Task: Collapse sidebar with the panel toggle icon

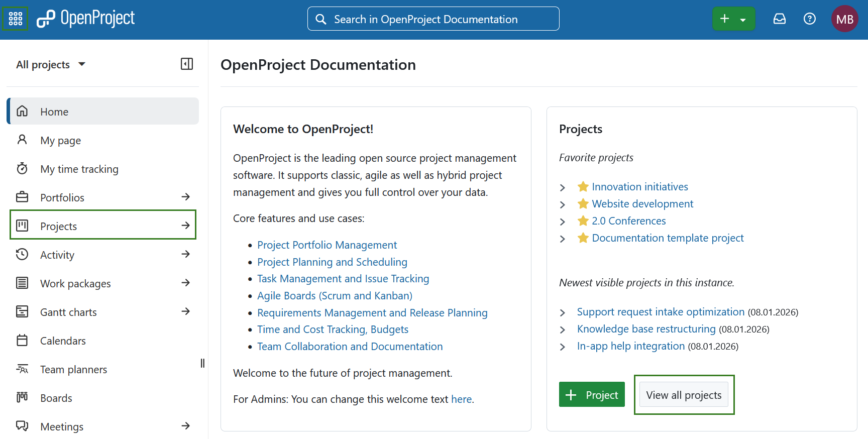Action: (x=187, y=64)
